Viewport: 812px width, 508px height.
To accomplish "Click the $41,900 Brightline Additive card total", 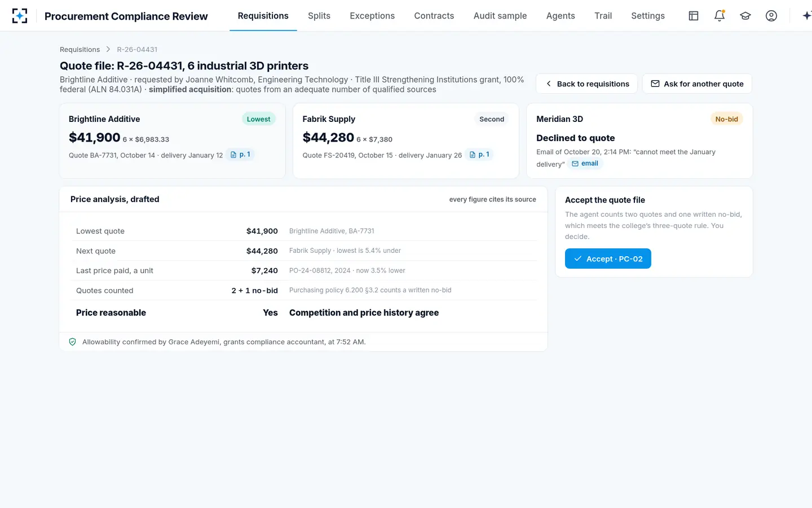I will 94,138.
